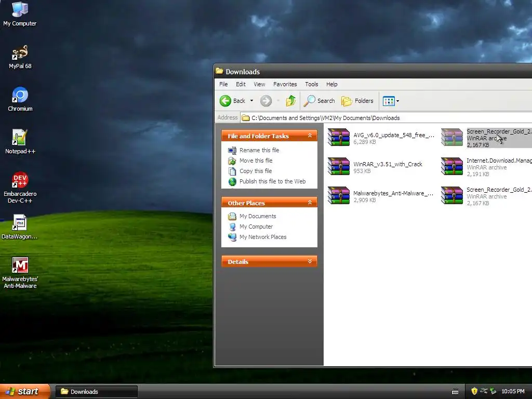This screenshot has height=399, width=532.
Task: Click the clock showing 10:05 PM
Action: pos(513,392)
